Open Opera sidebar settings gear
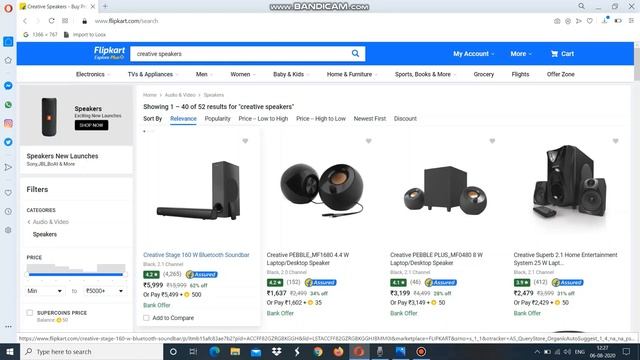This screenshot has width=640, height=360. 8,230
